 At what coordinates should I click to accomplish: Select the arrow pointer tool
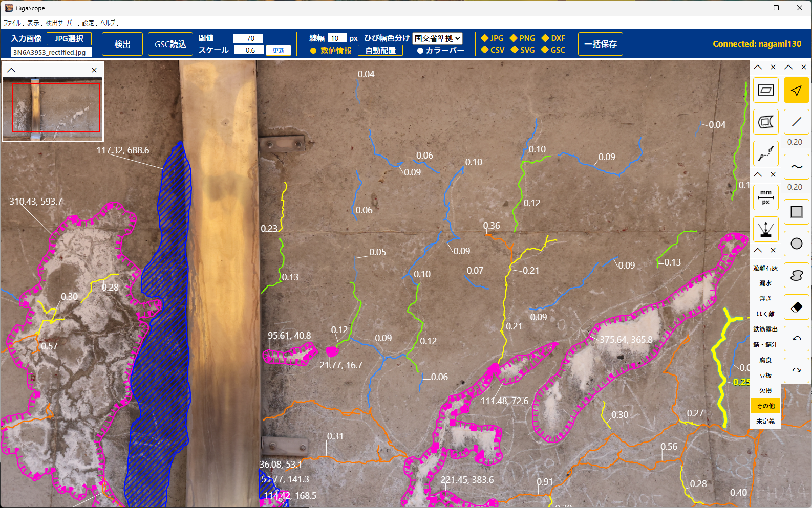click(x=796, y=91)
